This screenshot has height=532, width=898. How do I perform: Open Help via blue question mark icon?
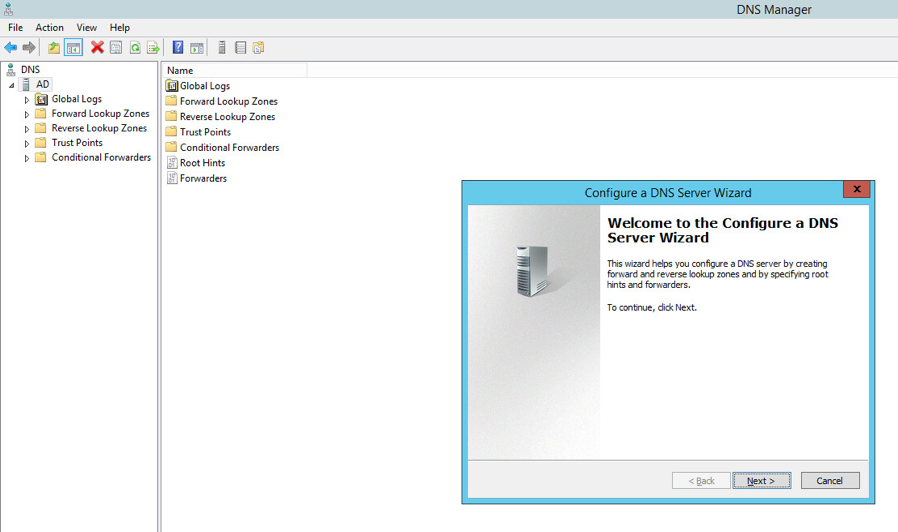click(x=178, y=47)
